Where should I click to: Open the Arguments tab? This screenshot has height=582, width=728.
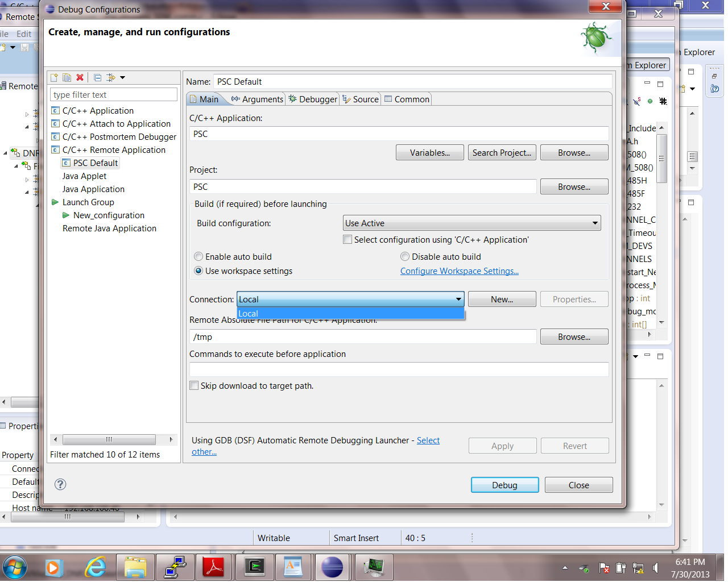coord(257,99)
